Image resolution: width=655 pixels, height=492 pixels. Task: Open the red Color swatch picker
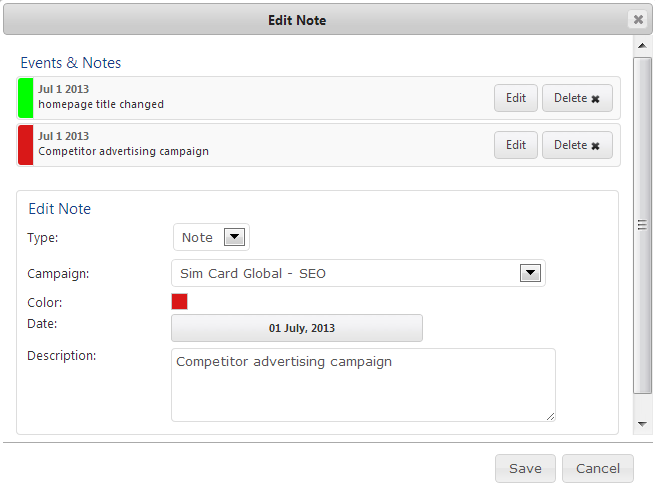point(180,301)
